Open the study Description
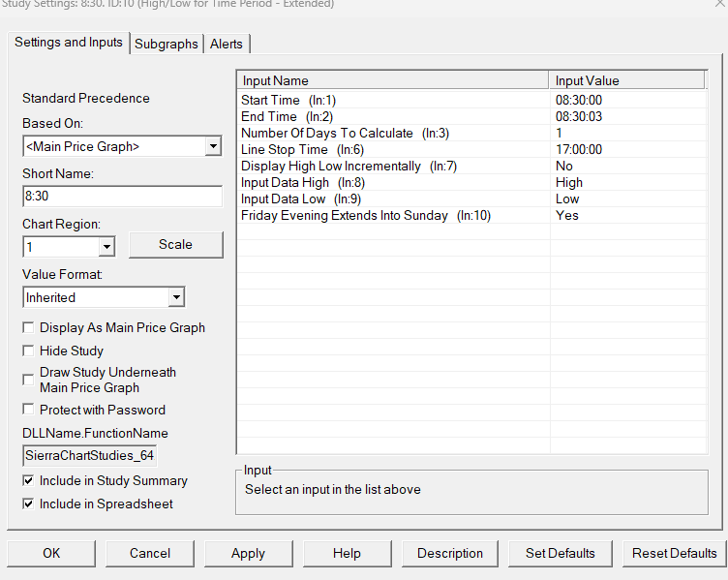 coord(450,553)
